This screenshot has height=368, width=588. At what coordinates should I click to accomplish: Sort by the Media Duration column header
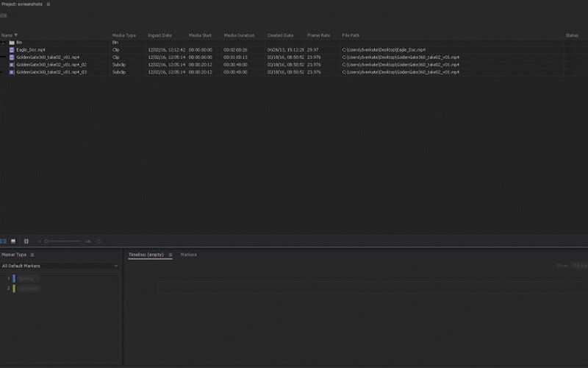(239, 35)
